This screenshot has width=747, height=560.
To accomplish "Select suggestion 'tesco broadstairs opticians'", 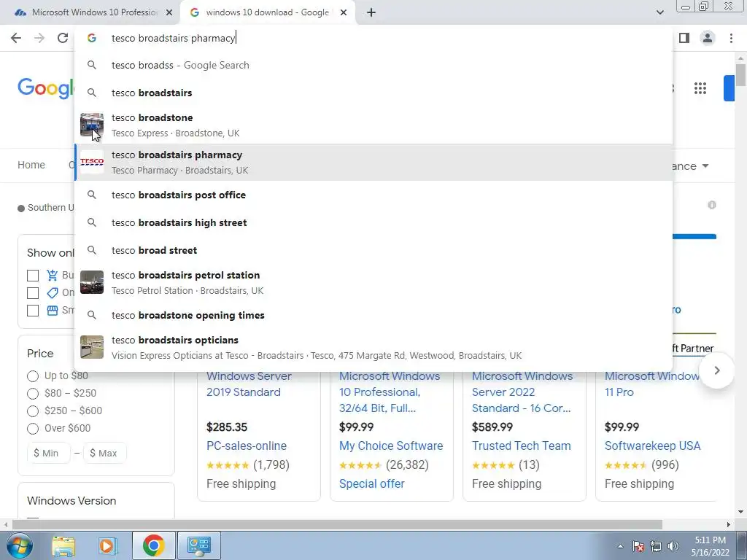I will point(373,347).
